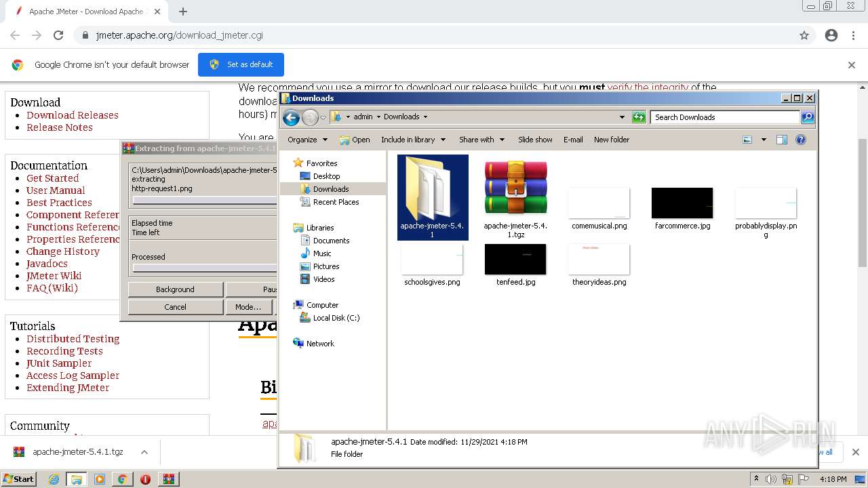This screenshot has height=488, width=868.
Task: Select Desktop in Favorites
Action: click(x=326, y=176)
